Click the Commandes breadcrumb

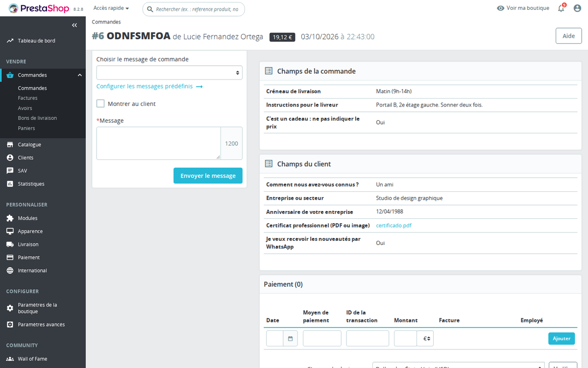click(x=106, y=22)
